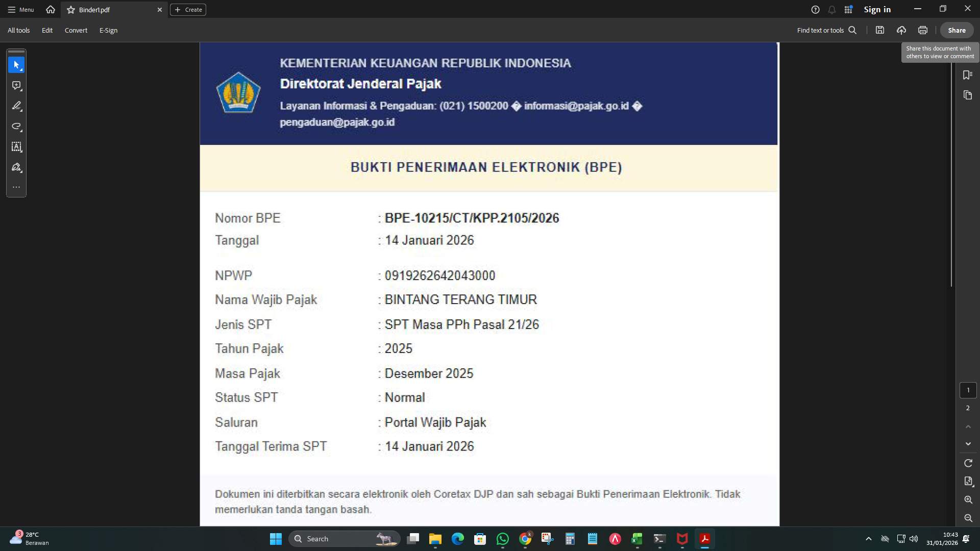Open the Fill & Sign tool

pos(16,167)
